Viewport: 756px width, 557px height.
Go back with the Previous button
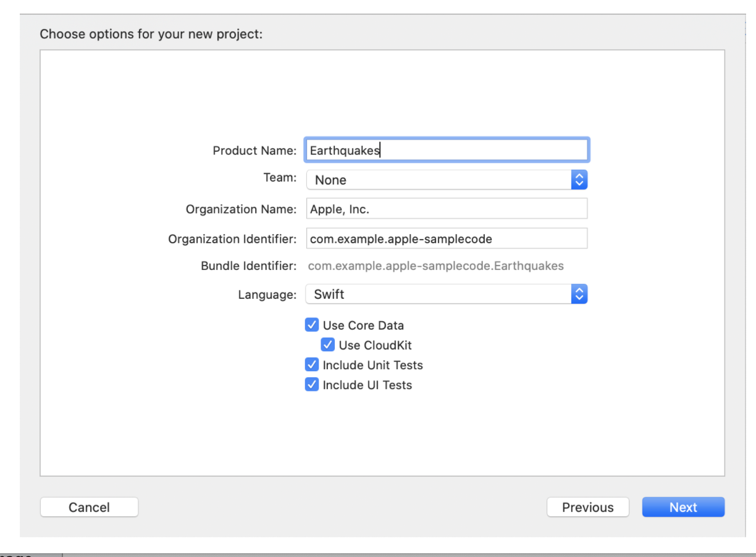click(x=587, y=507)
